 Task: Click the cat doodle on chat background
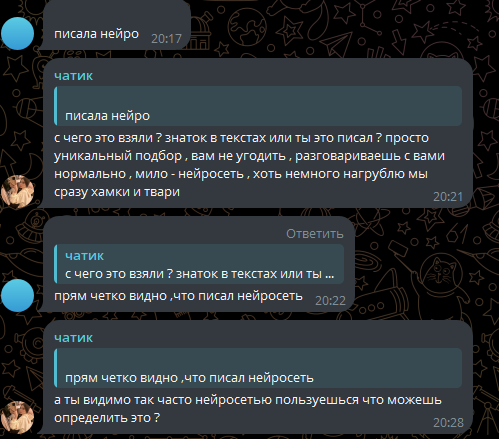coord(442,276)
